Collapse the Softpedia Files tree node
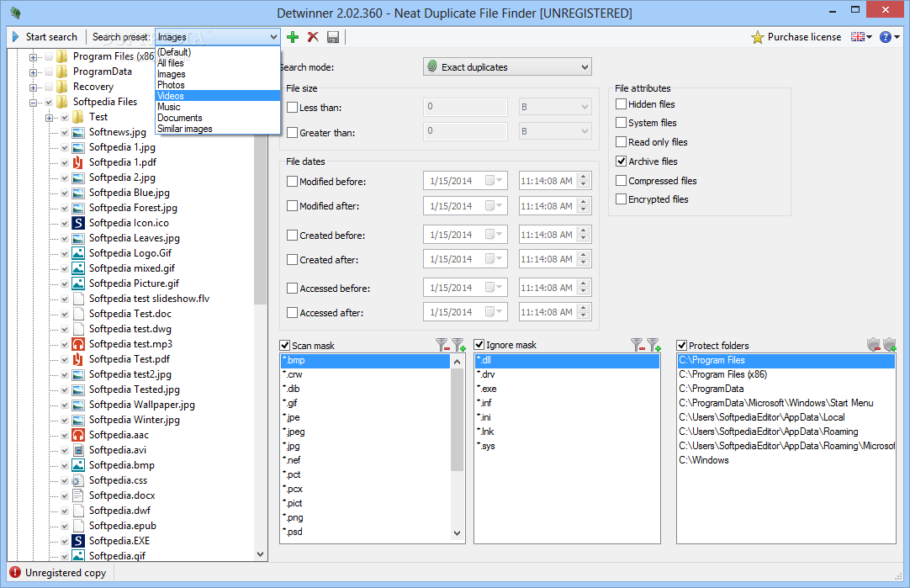 (33, 102)
